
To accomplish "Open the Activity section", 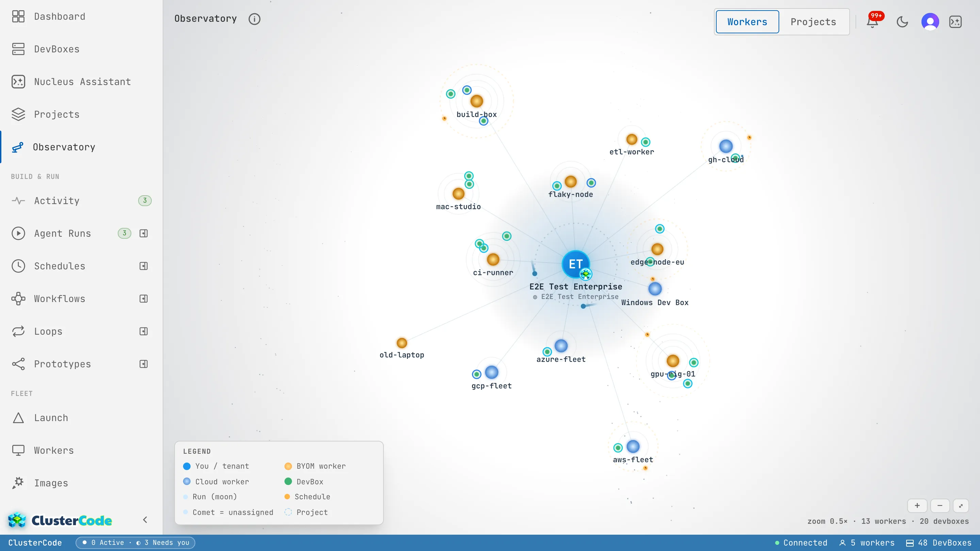I will 81,200.
